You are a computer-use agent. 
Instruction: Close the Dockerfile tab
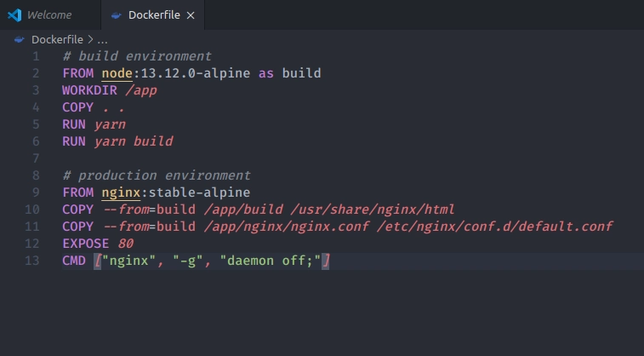[x=191, y=15]
